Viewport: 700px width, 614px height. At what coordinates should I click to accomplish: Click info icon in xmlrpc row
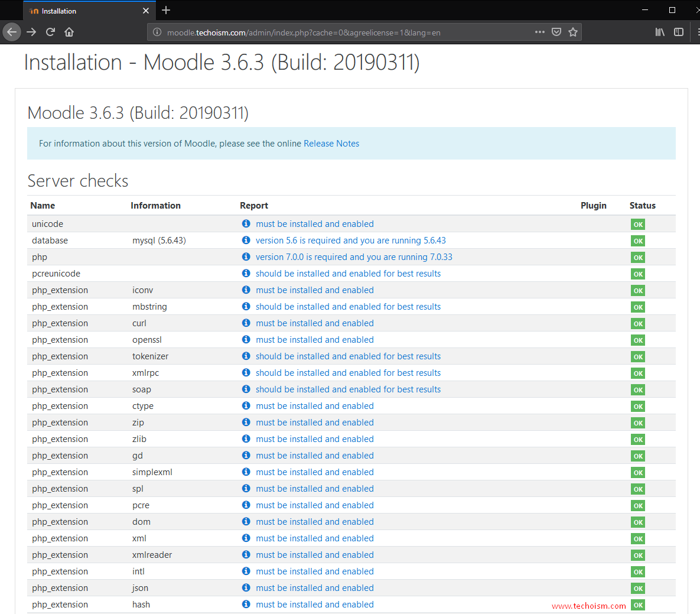tap(246, 372)
